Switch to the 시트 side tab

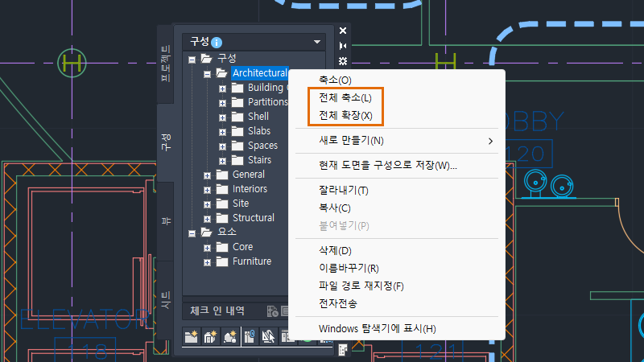[166, 299]
